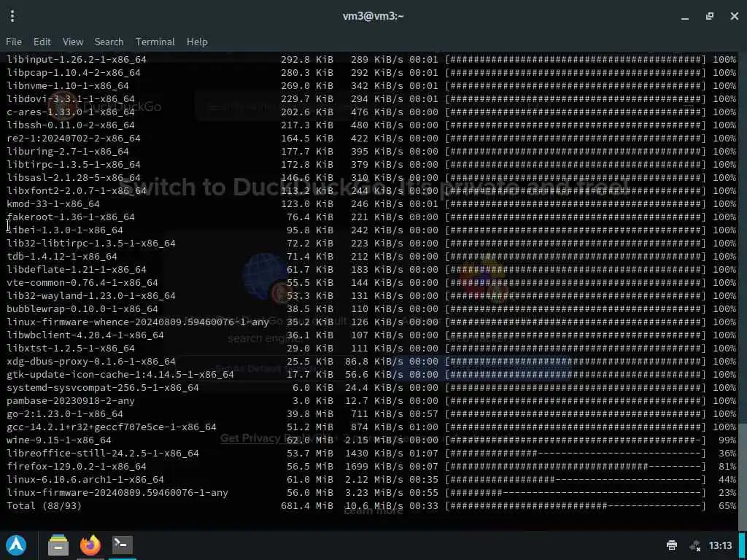Launch the file manager from the taskbar
747x560 pixels.
tap(58, 545)
